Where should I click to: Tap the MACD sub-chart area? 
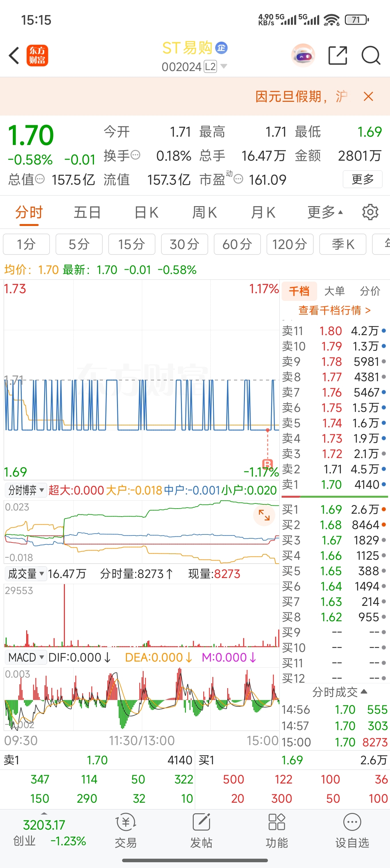coord(142,699)
